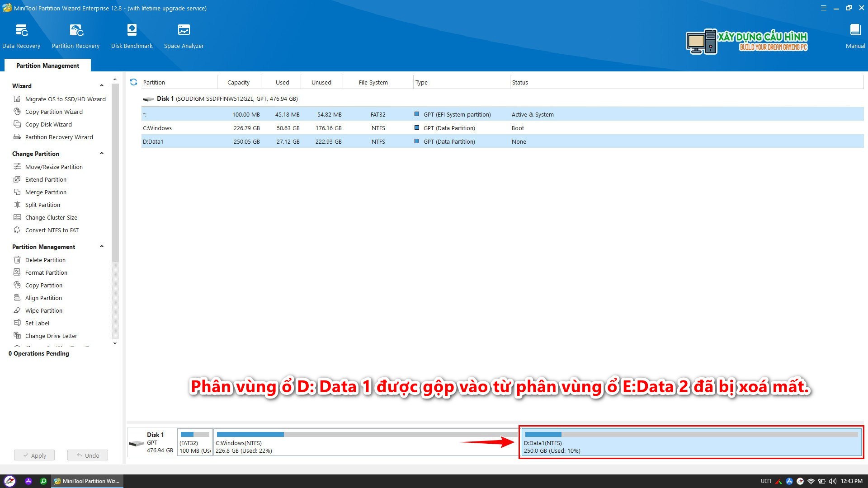Screen dimensions: 868x488
Task: Click Convert NTFS to FAT icon
Action: (17, 230)
